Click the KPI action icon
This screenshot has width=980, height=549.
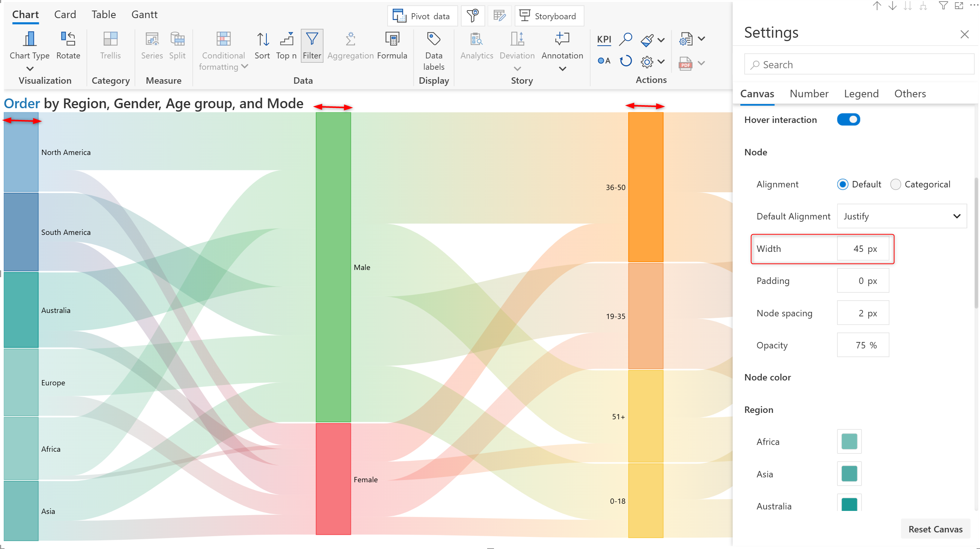pyautogui.click(x=604, y=39)
